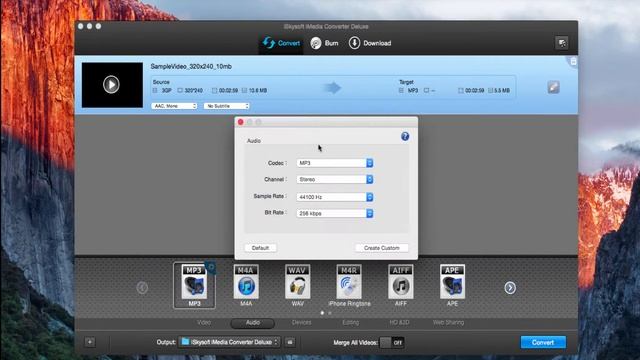Click the SampleVideo_320x240_10mb file name
The image size is (640, 360).
(191, 66)
